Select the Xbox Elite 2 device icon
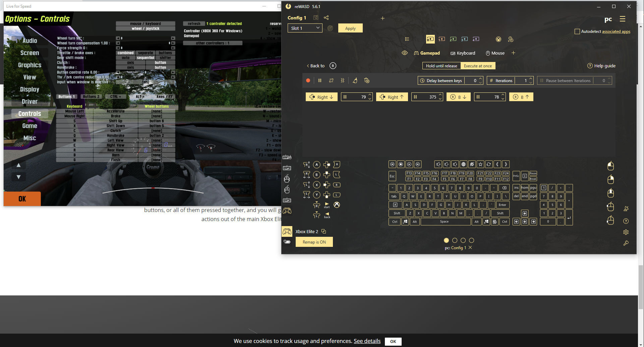The height and width of the screenshot is (347, 644). pyautogui.click(x=287, y=231)
